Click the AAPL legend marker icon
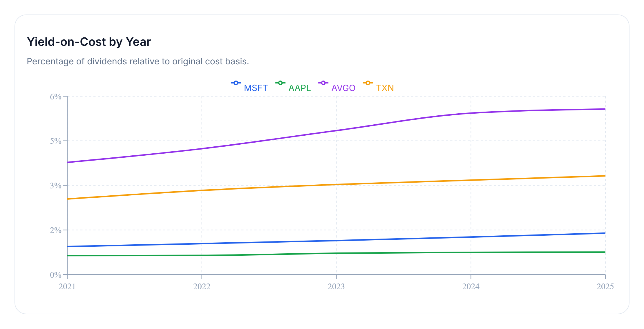Image resolution: width=644 pixels, height=329 pixels. coord(280,83)
